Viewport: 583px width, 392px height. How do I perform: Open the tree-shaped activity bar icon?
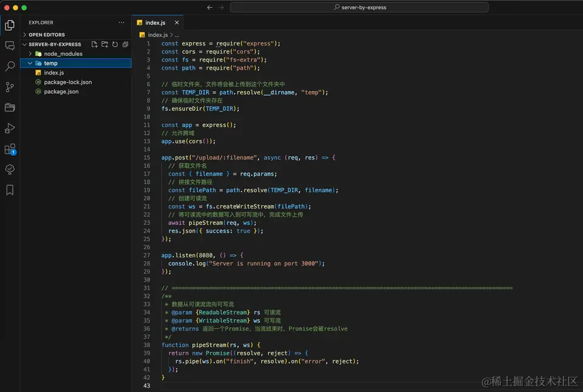point(10,170)
